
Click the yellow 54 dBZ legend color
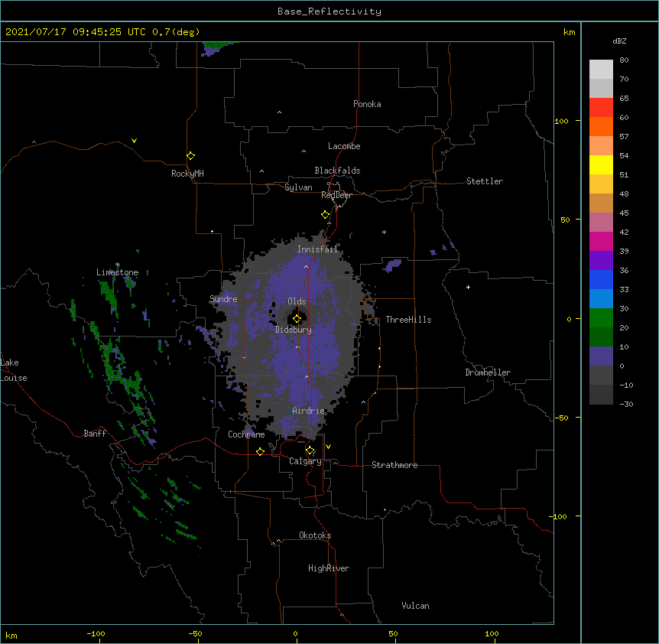[601, 164]
